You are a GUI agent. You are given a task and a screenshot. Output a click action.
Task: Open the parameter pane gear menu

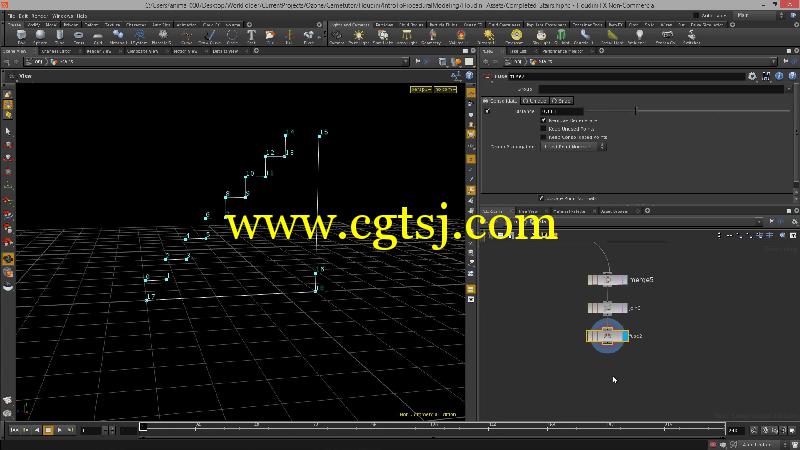point(752,76)
